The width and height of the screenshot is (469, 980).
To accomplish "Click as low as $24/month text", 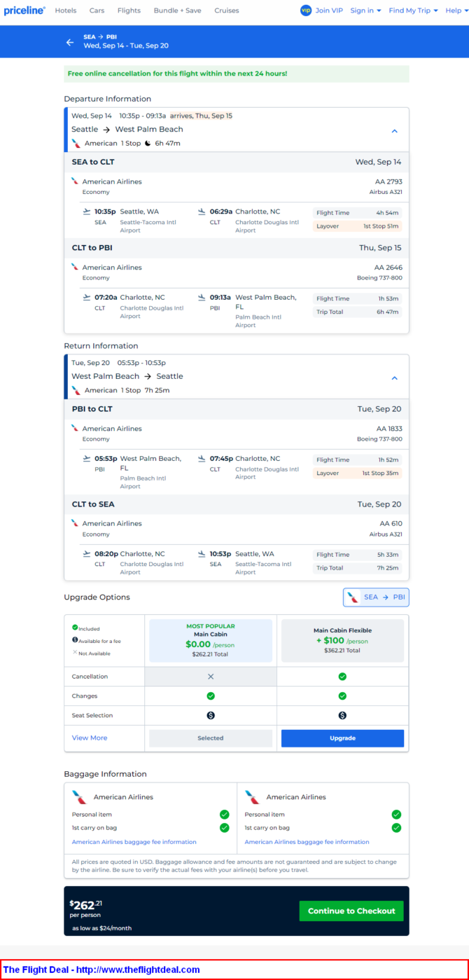I will click(101, 928).
